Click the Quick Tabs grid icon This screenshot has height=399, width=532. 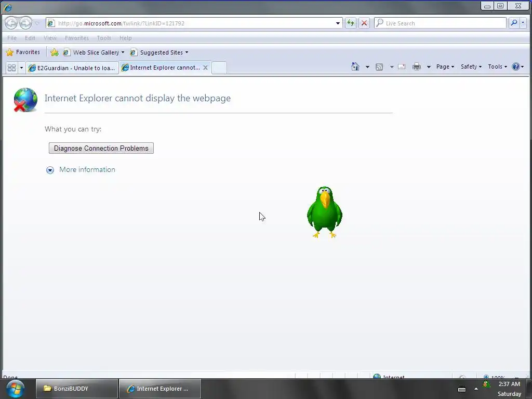(x=11, y=68)
